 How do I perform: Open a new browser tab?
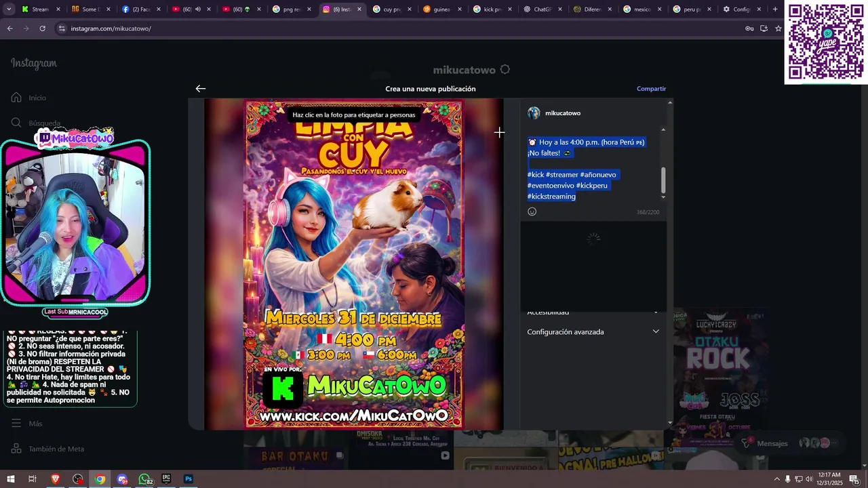coord(775,9)
